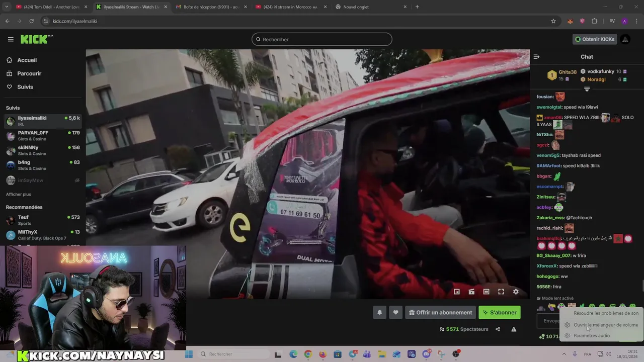Viewport: 644px width, 362px height.
Task: Open Chrome extensions puzzle icon
Action: (595, 21)
